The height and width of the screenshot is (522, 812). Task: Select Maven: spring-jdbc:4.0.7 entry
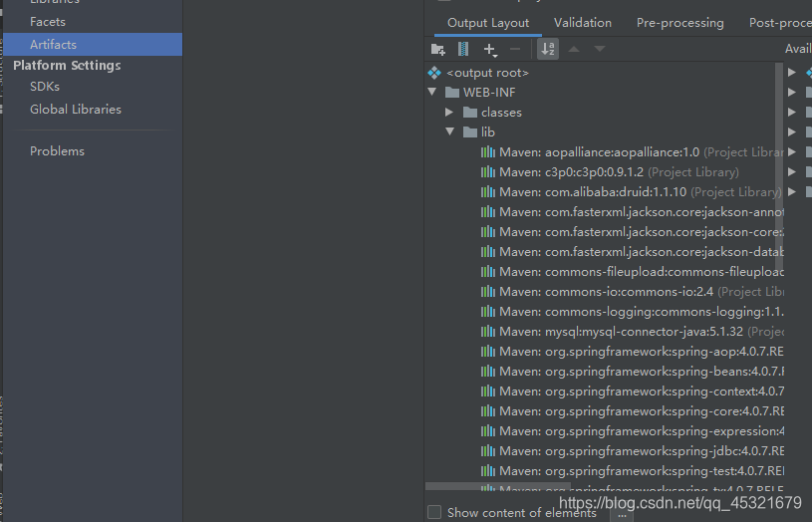pyautogui.click(x=641, y=451)
